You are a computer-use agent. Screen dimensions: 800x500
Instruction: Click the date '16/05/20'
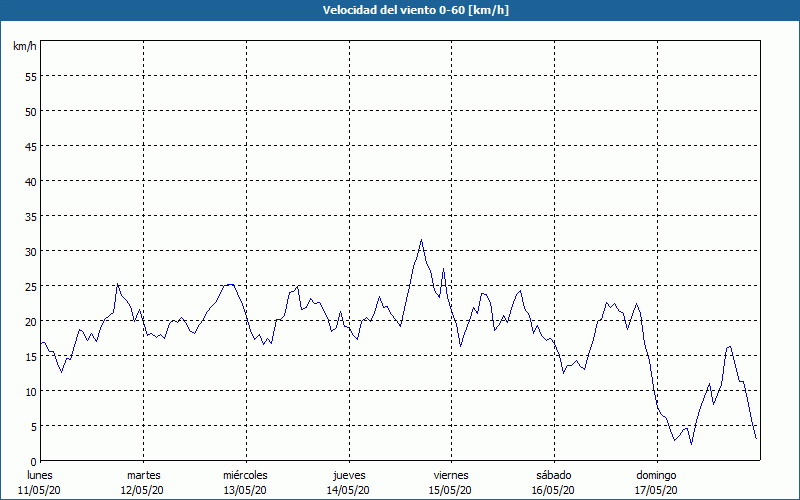pyautogui.click(x=553, y=490)
